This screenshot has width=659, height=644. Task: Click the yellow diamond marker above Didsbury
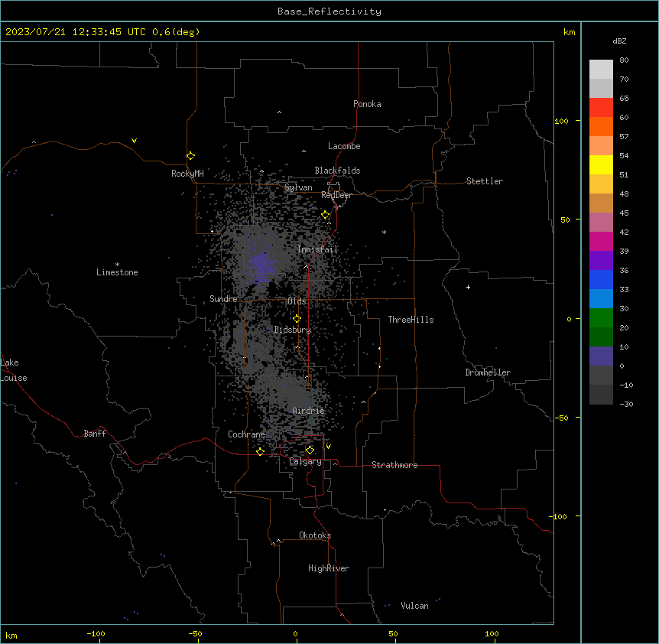pos(297,319)
